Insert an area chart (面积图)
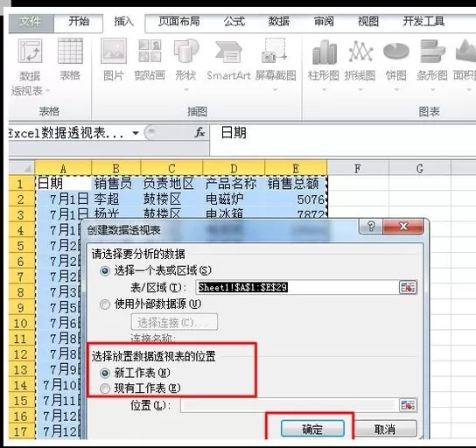Screen dimensions: 476x448 (x=466, y=51)
